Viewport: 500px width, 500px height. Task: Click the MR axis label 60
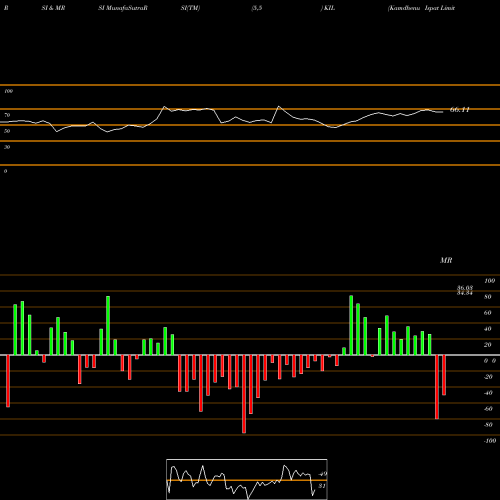pyautogui.click(x=488, y=313)
